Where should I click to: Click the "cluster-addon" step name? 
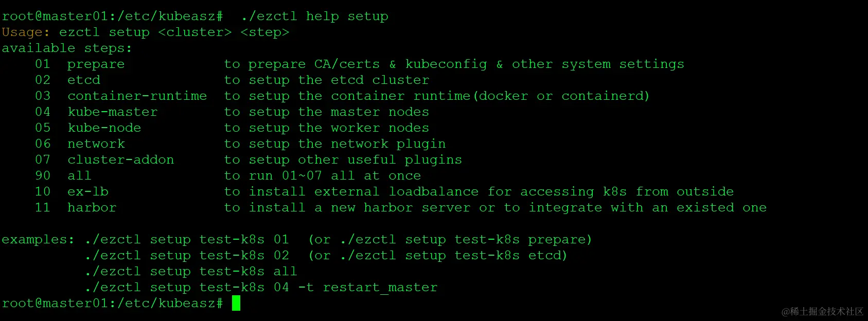click(x=120, y=160)
